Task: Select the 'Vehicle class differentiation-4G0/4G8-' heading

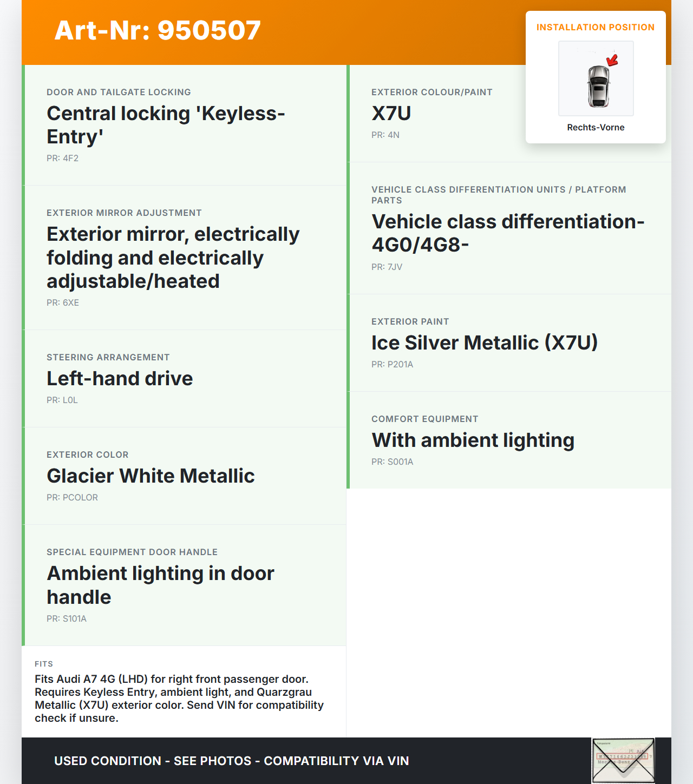Action: click(507, 233)
